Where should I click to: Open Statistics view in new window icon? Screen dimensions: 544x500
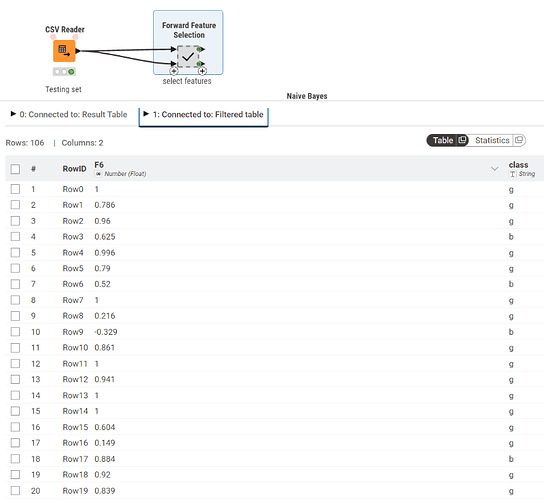(x=519, y=140)
